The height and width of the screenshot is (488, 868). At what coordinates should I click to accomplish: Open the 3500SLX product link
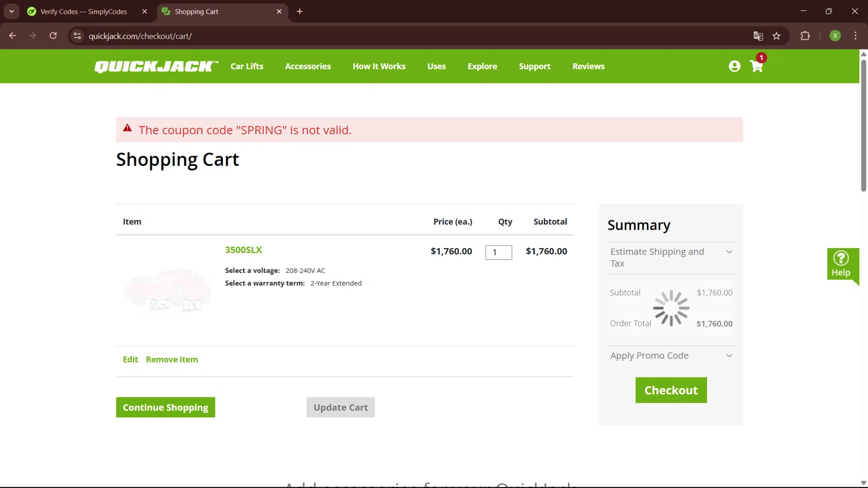pos(244,250)
